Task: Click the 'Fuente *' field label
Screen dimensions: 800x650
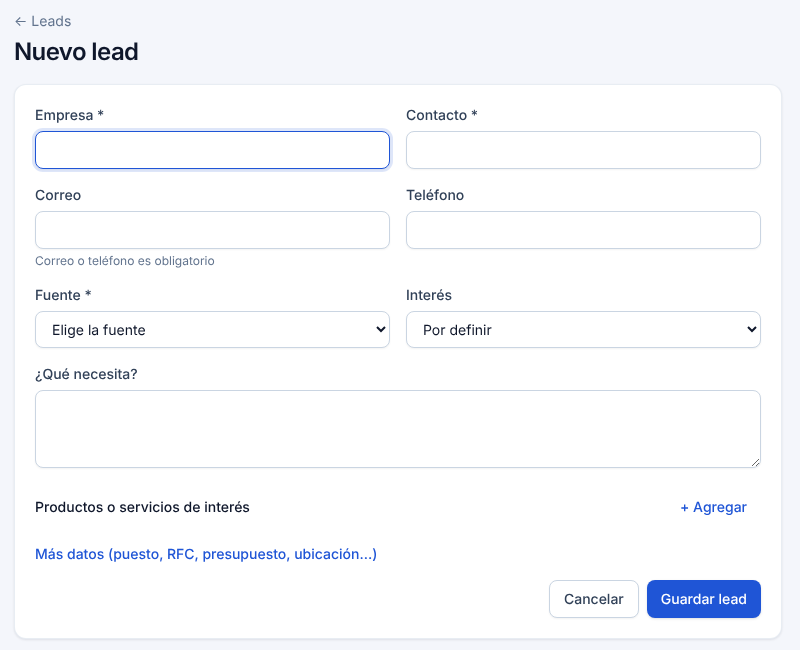Action: point(63,295)
